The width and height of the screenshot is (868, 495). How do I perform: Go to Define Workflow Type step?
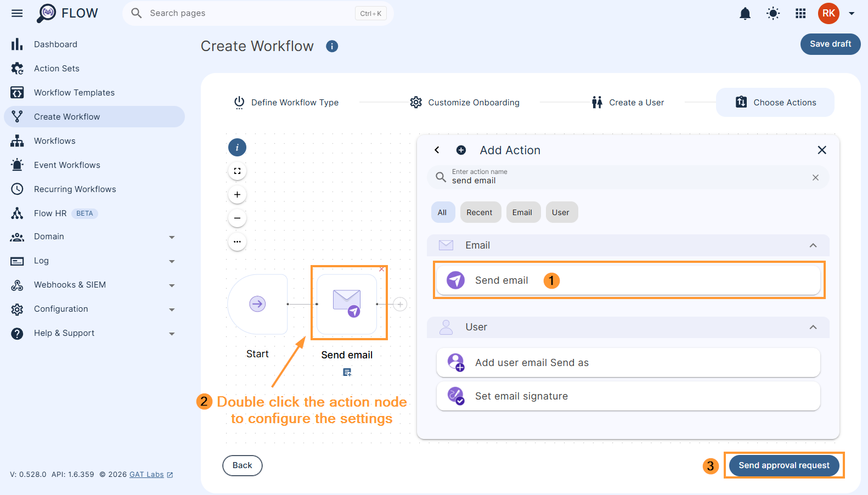pos(286,103)
